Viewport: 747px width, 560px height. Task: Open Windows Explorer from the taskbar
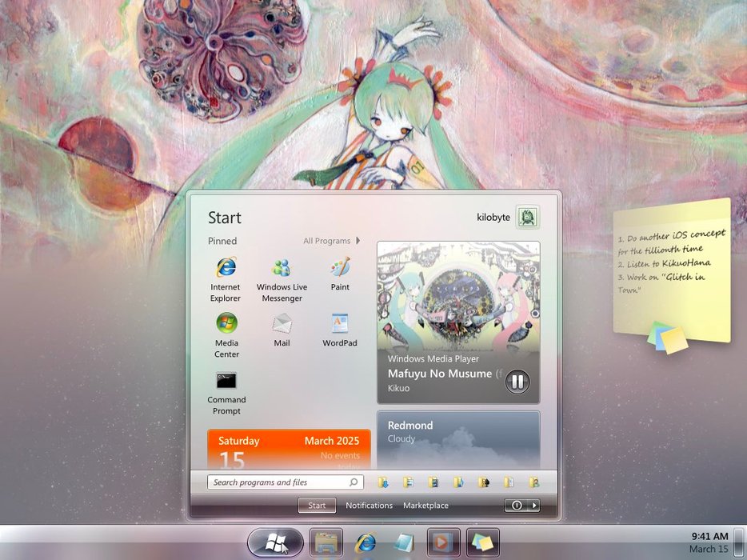[x=326, y=542]
